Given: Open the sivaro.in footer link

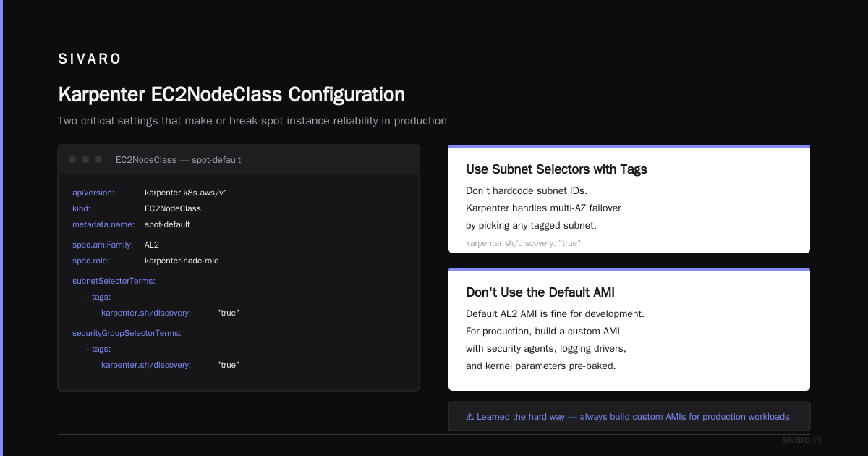Looking at the screenshot, I should coord(802,439).
